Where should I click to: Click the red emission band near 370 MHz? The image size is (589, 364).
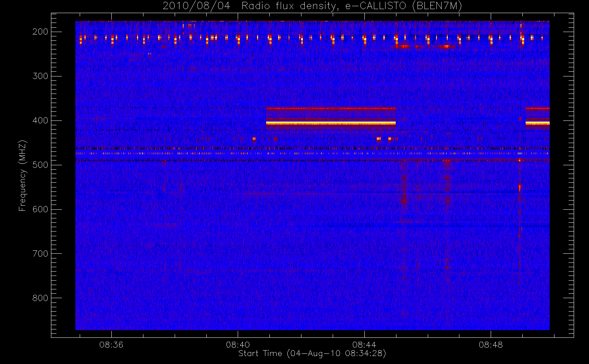(x=331, y=108)
